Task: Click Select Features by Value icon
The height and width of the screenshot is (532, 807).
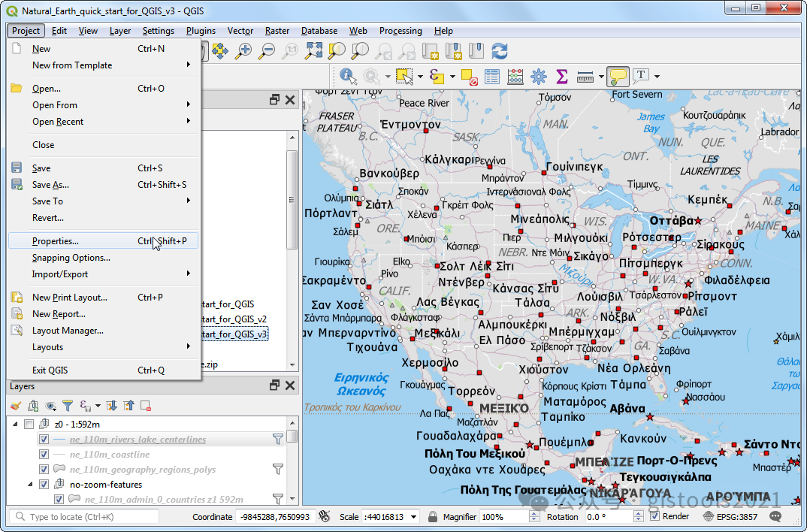Action: tap(437, 77)
